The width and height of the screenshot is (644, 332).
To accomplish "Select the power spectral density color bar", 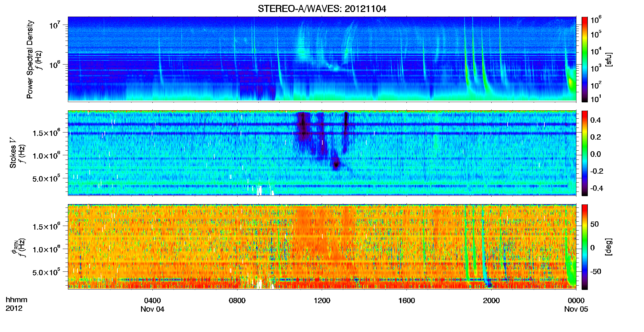I will 584,59.
